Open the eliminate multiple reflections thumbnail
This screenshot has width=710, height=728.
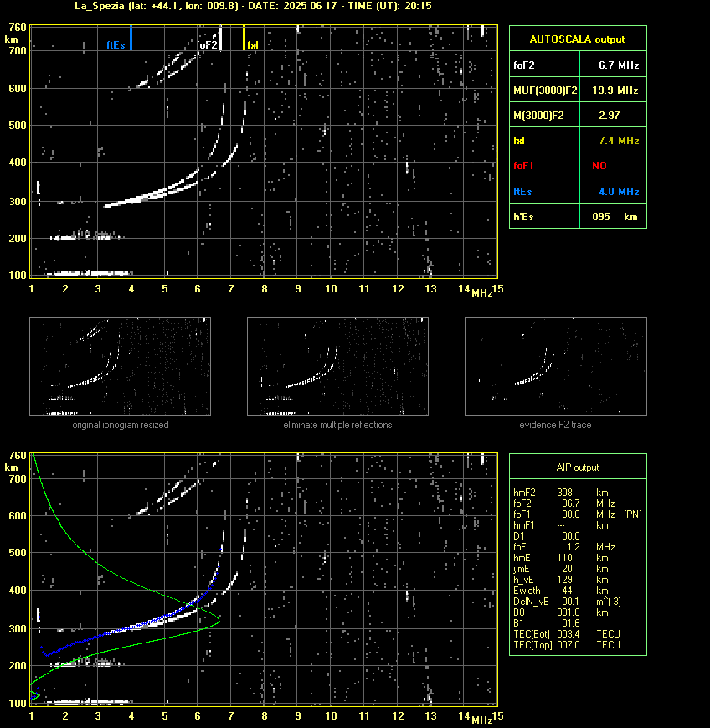coord(337,366)
